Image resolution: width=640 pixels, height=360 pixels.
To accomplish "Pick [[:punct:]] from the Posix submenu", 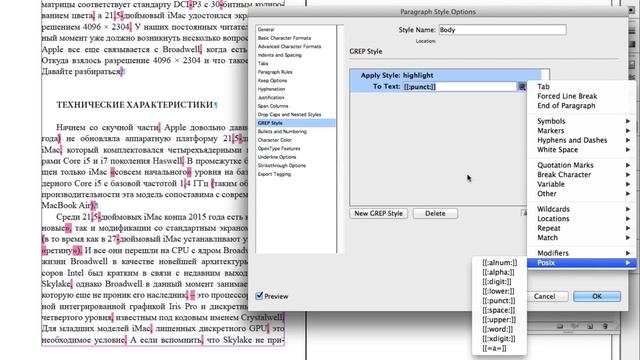I will [x=499, y=301].
